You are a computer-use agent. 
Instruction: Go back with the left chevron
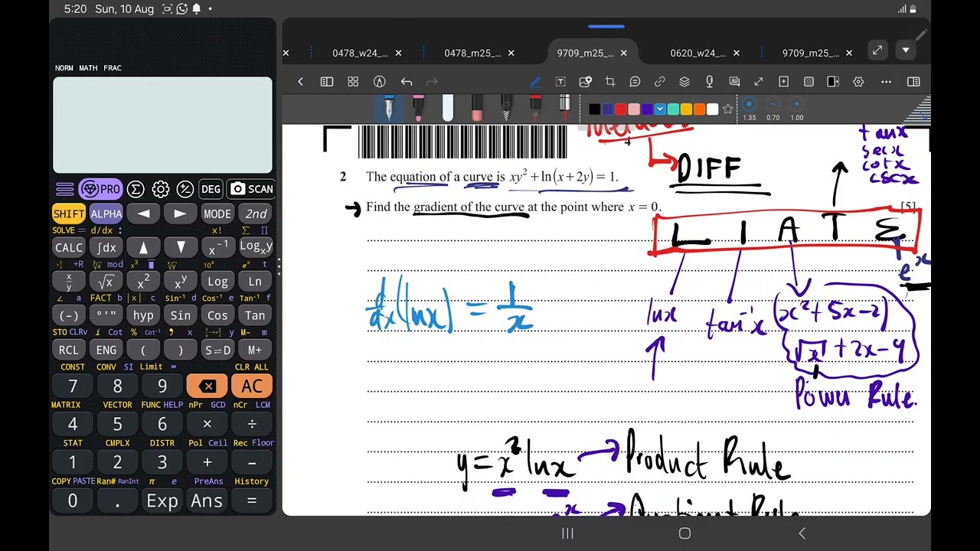pyautogui.click(x=300, y=82)
